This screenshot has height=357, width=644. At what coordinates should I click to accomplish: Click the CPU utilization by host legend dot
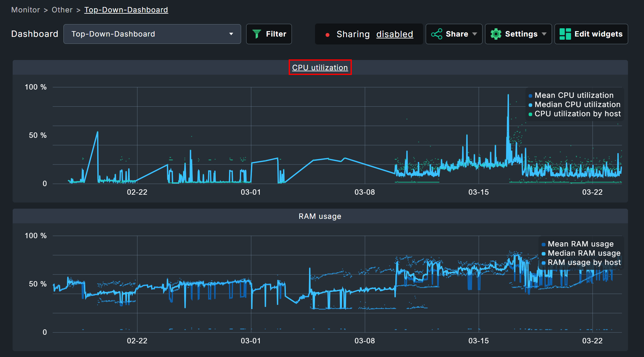(x=530, y=114)
